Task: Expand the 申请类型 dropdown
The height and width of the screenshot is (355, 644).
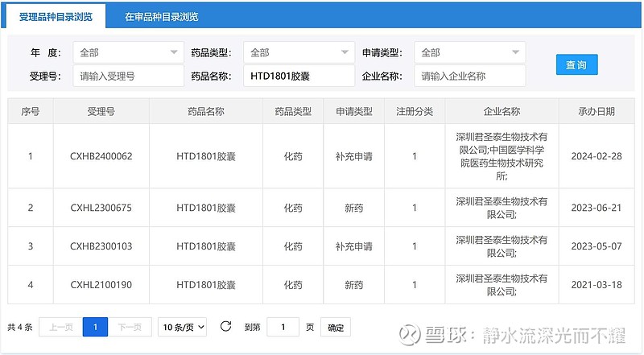Action: [470, 52]
